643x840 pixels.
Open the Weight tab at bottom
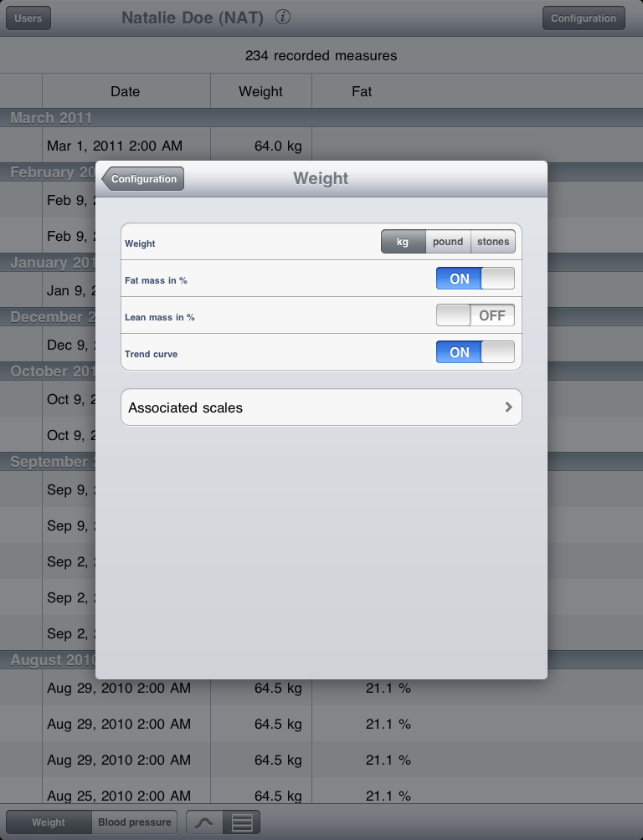[x=49, y=822]
